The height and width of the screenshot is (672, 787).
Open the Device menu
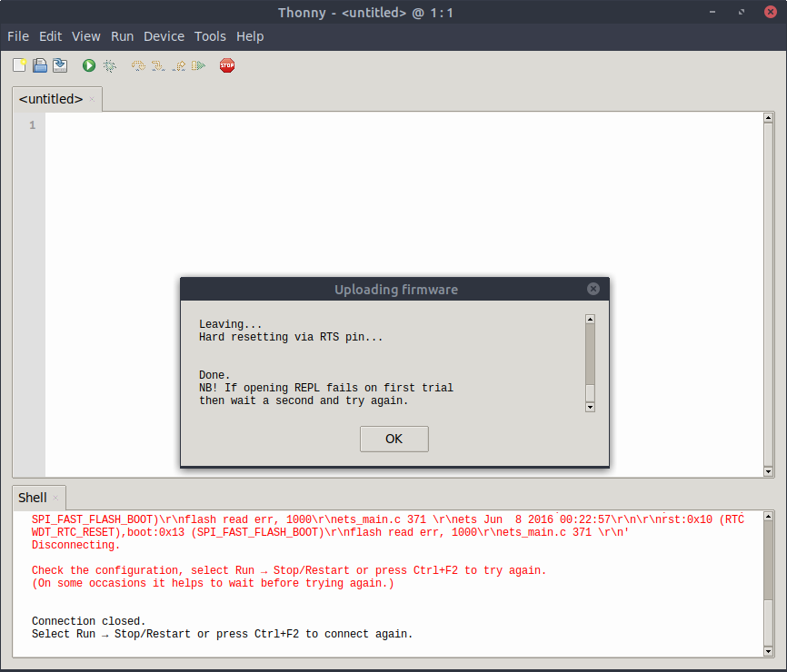(164, 36)
